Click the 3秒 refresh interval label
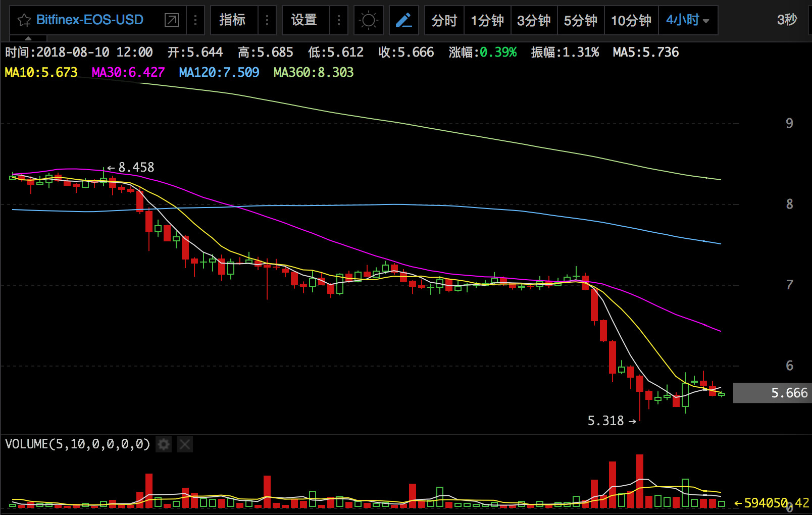 pyautogui.click(x=787, y=20)
